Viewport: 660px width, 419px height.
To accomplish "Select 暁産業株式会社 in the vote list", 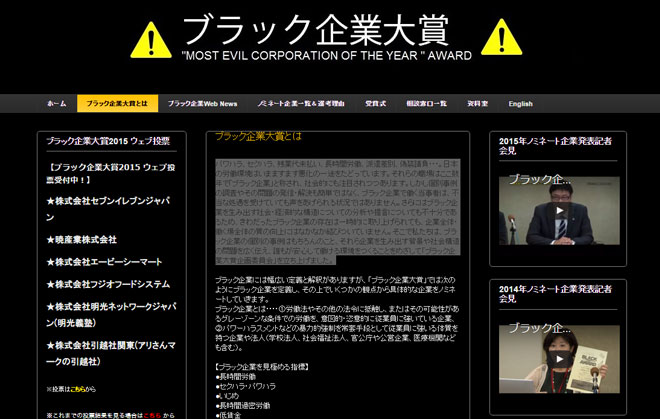I will (82, 240).
